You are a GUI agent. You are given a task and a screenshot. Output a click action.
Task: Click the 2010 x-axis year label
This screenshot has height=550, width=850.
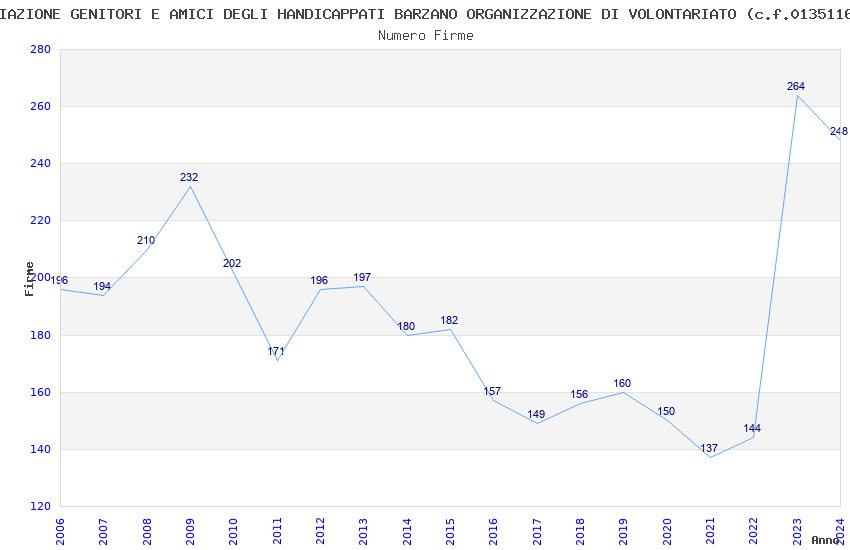[x=233, y=532]
